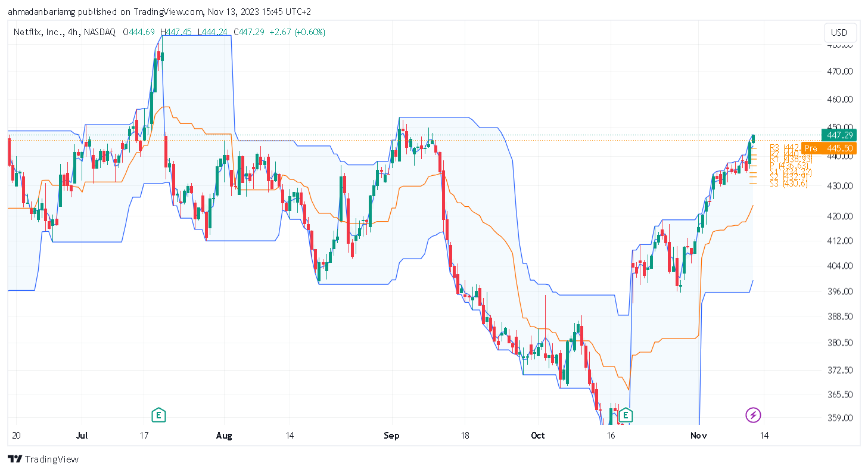The width and height of the screenshot is (868, 472).
Task: Click the change value +2.67 (+0.60%)
Action: 297,32
